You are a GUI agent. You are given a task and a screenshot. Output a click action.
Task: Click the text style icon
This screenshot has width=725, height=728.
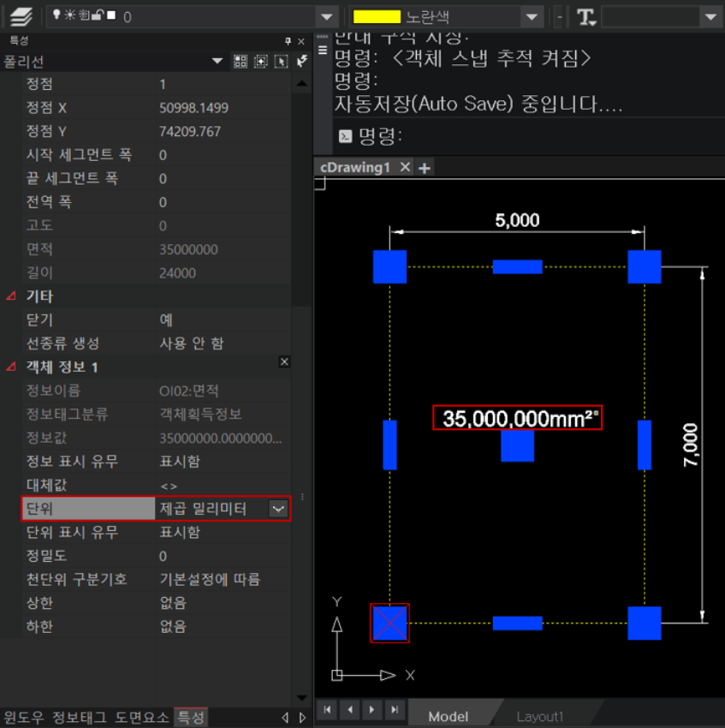pyautogui.click(x=586, y=17)
